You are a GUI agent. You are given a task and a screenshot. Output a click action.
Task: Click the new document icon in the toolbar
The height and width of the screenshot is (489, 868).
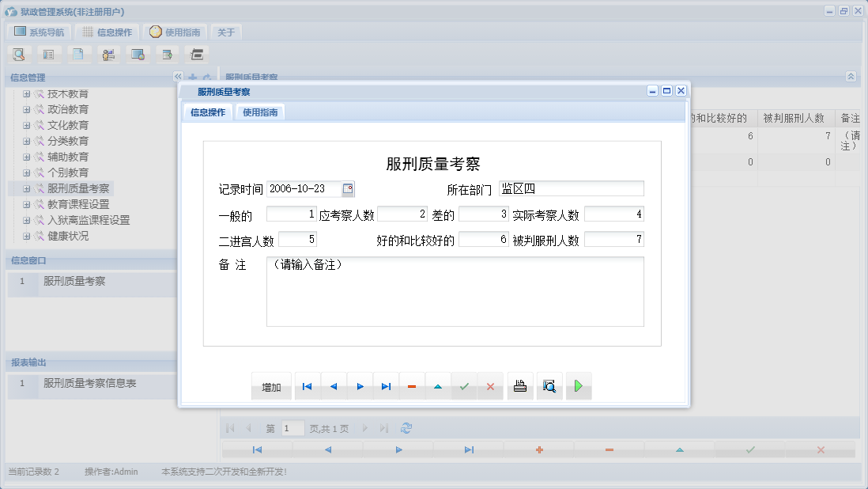pos(79,54)
